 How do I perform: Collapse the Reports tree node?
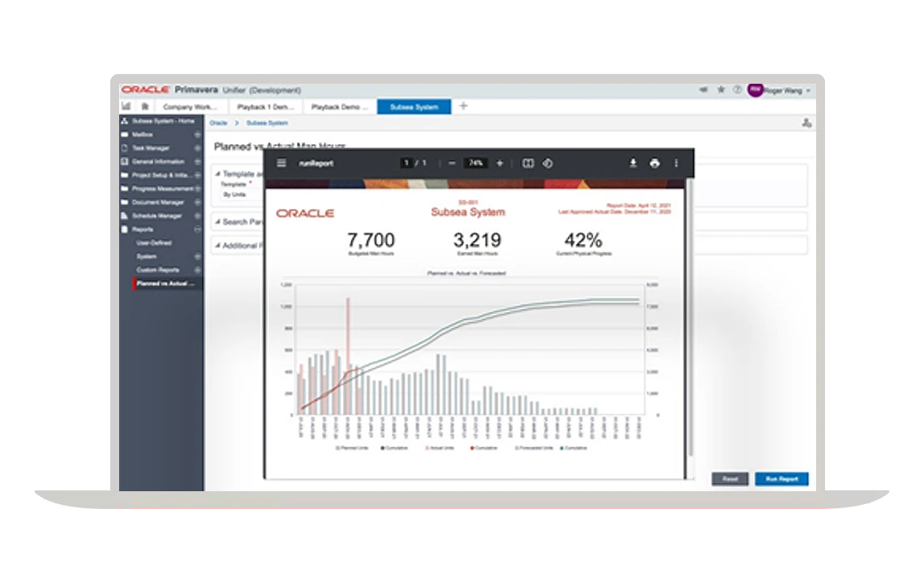point(197,229)
